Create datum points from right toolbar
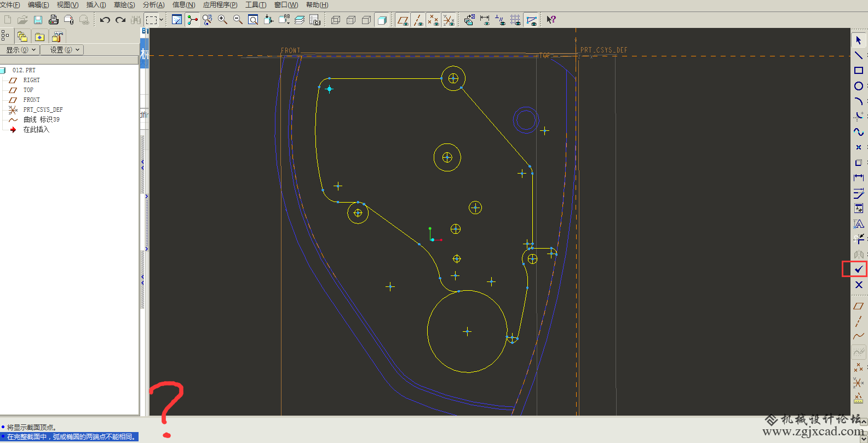Screen dimensions: 868x443 pos(858,367)
